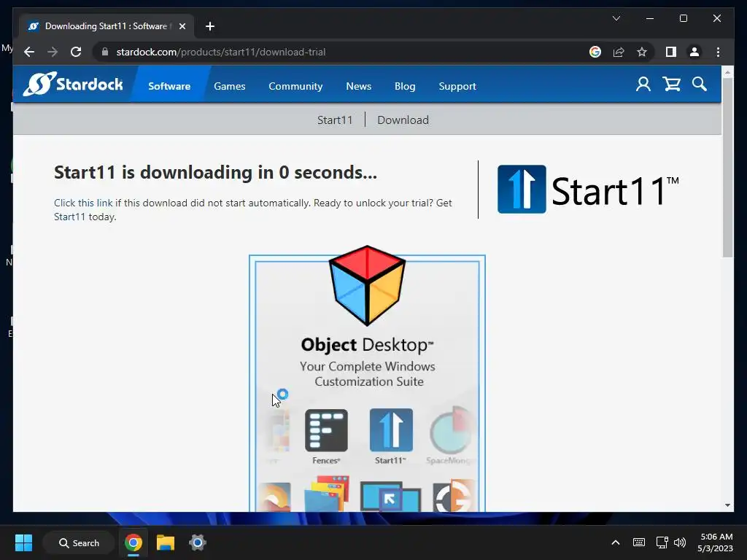747x560 pixels.
Task: Click the network tray icon
Action: (x=662, y=542)
